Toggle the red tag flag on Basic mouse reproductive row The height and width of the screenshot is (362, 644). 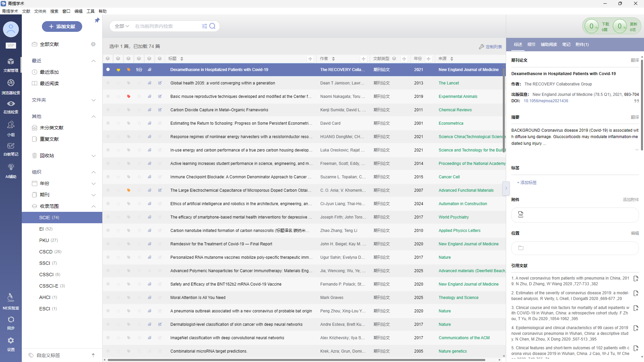click(x=129, y=97)
